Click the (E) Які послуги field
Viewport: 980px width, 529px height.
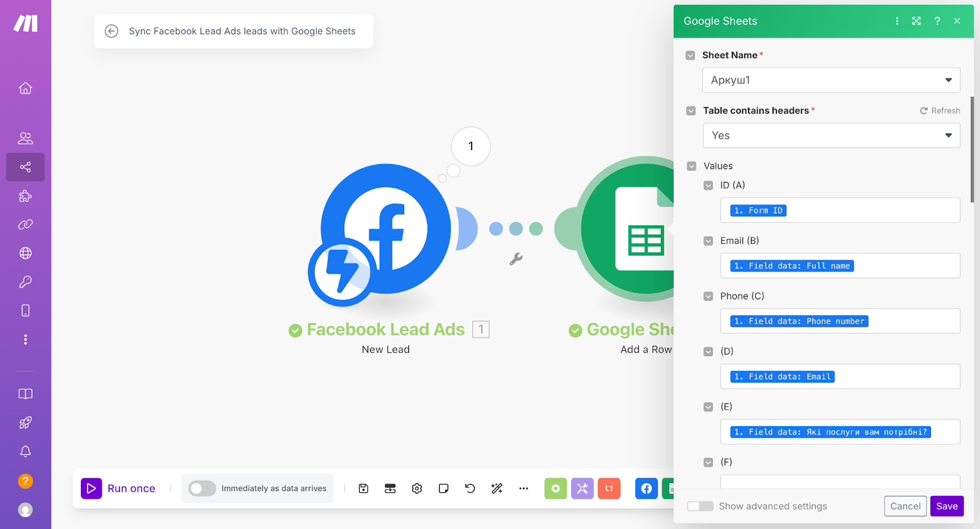(840, 432)
